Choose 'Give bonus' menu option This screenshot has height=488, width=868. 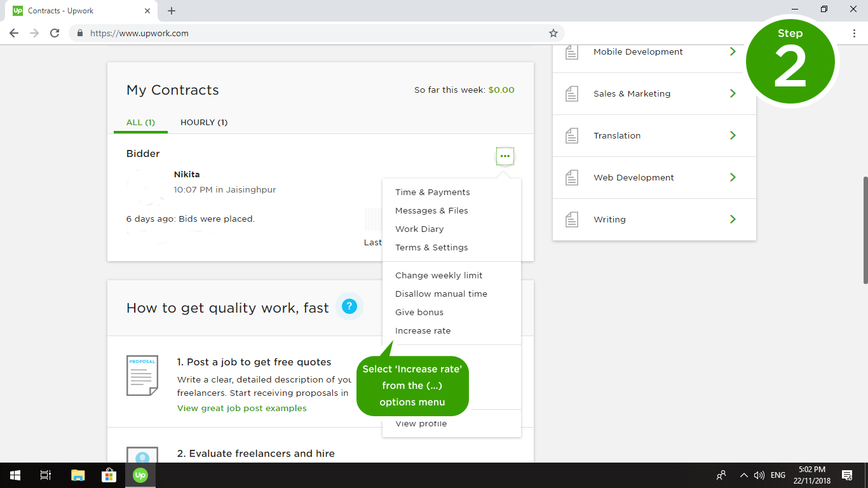(419, 312)
